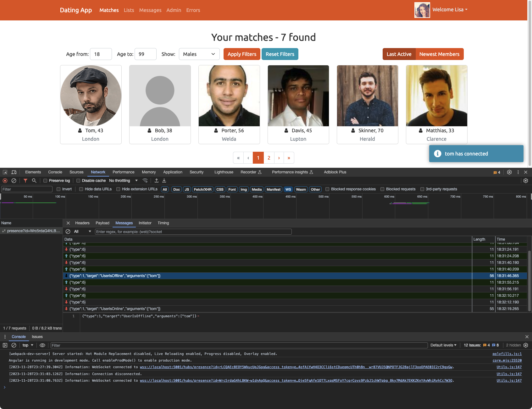
Task: Clear the network log
Action: (14, 181)
